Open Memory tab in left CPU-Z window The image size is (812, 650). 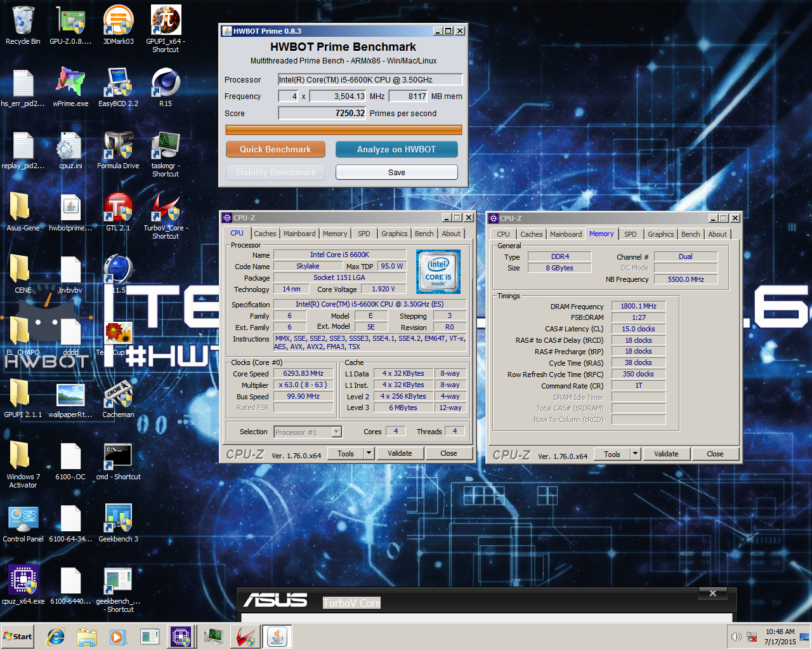335,234
